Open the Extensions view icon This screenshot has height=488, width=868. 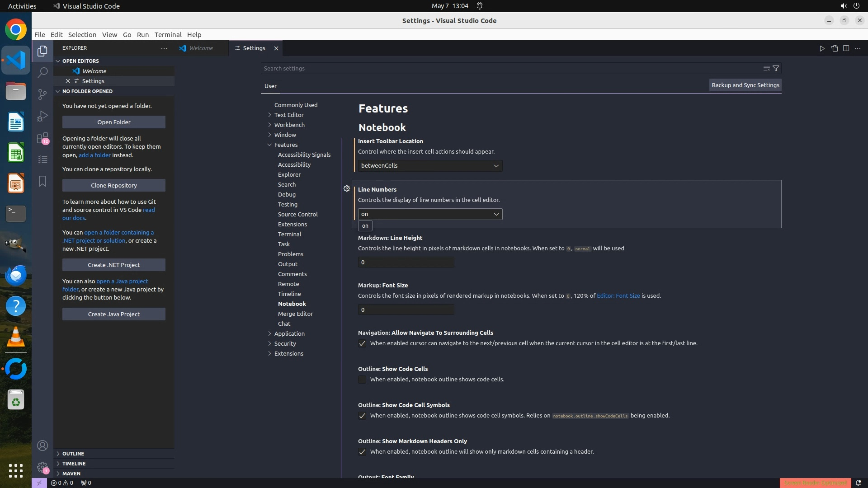click(x=42, y=138)
